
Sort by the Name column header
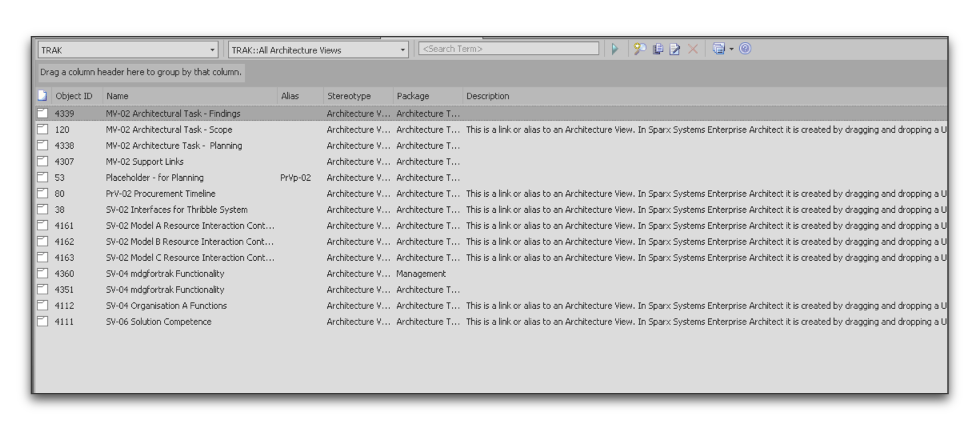(117, 96)
